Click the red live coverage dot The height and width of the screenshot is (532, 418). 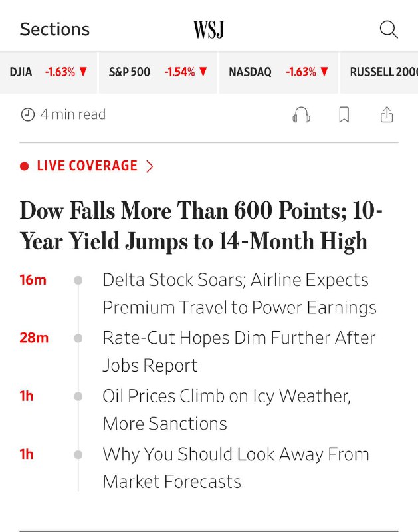click(24, 166)
